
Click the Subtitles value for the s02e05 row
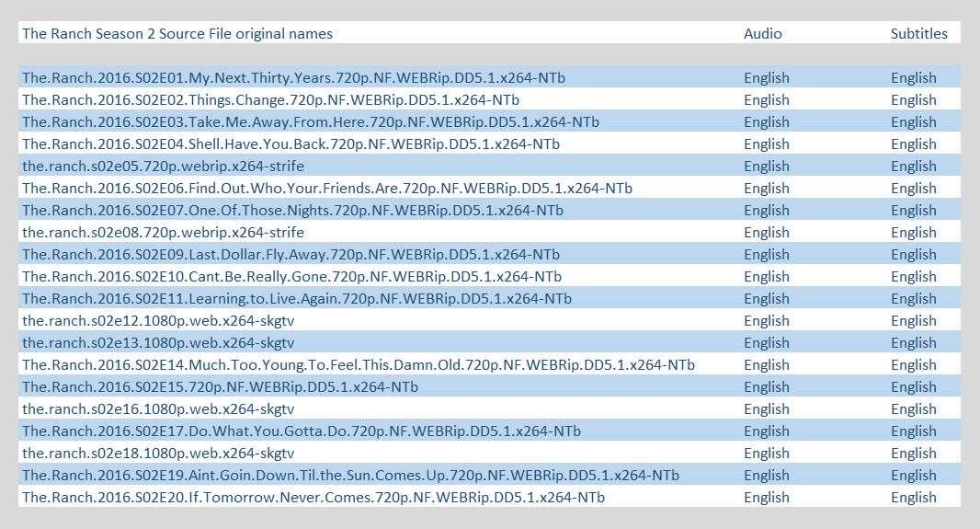(x=913, y=167)
